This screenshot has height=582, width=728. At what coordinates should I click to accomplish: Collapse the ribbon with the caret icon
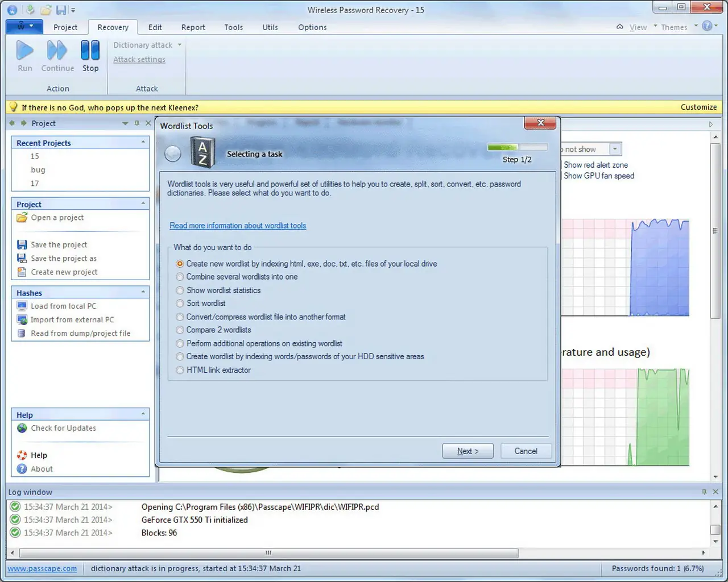[x=619, y=27]
